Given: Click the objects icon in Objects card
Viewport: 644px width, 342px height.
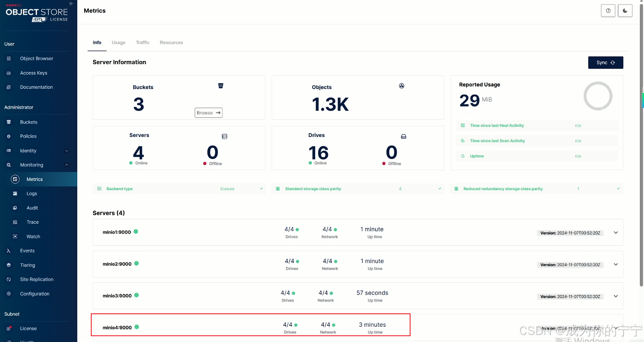Looking at the screenshot, I should [401, 86].
